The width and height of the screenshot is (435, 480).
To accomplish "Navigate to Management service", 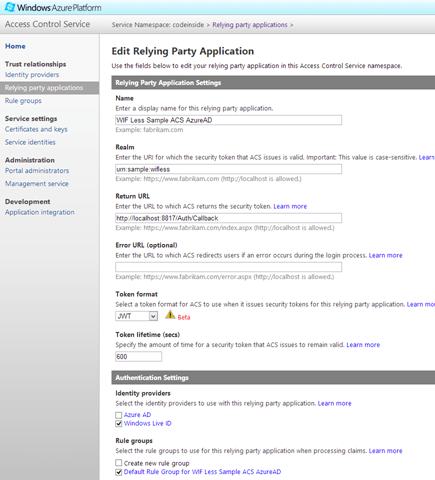I will pyautogui.click(x=36, y=183).
